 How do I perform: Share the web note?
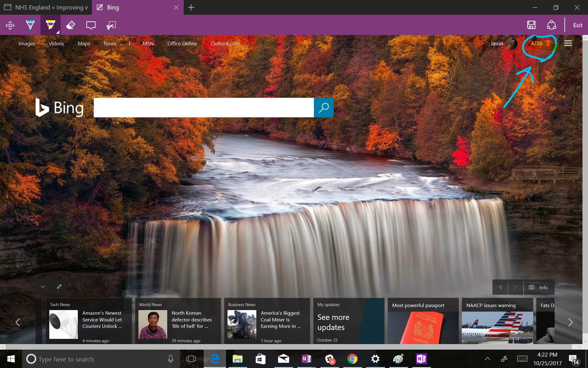[551, 25]
